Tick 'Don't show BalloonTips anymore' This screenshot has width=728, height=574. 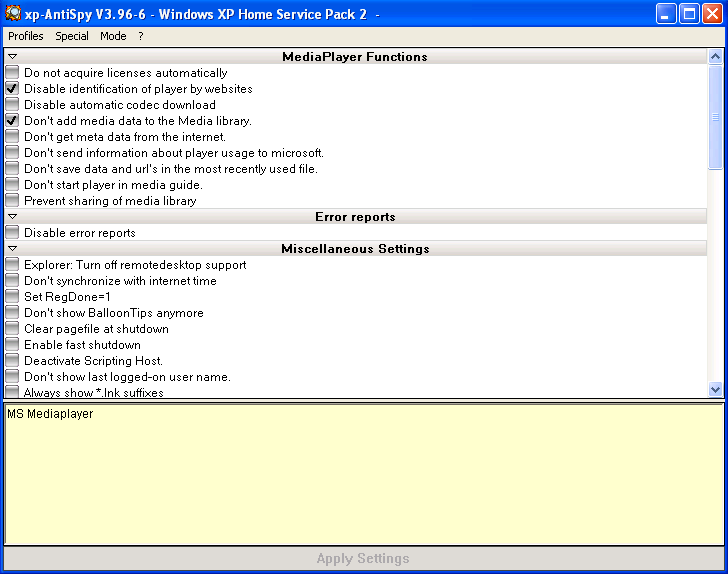coord(12,313)
